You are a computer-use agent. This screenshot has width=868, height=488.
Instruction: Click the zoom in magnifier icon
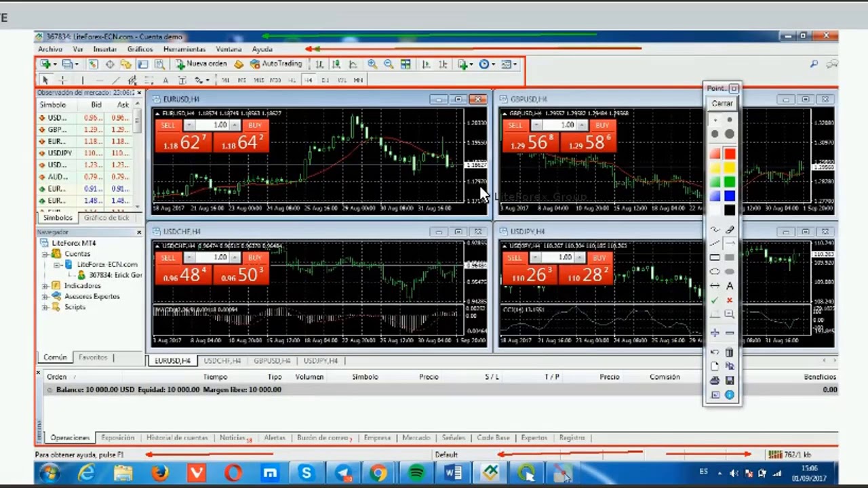(372, 64)
